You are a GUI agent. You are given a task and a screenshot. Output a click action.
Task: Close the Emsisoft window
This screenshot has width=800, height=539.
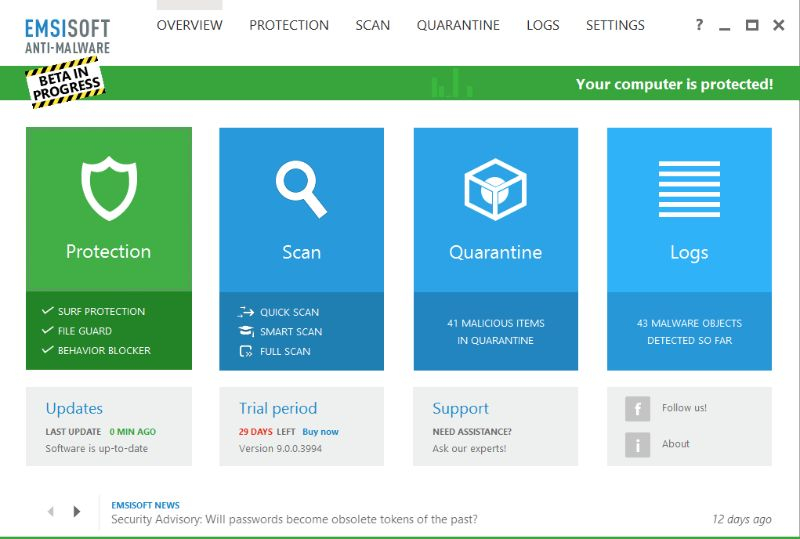(779, 25)
